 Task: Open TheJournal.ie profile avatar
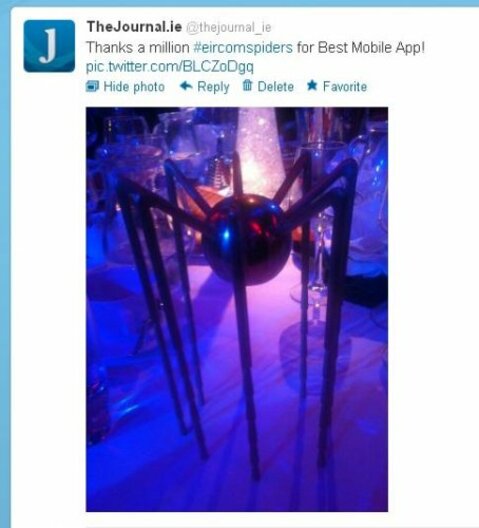point(49,46)
